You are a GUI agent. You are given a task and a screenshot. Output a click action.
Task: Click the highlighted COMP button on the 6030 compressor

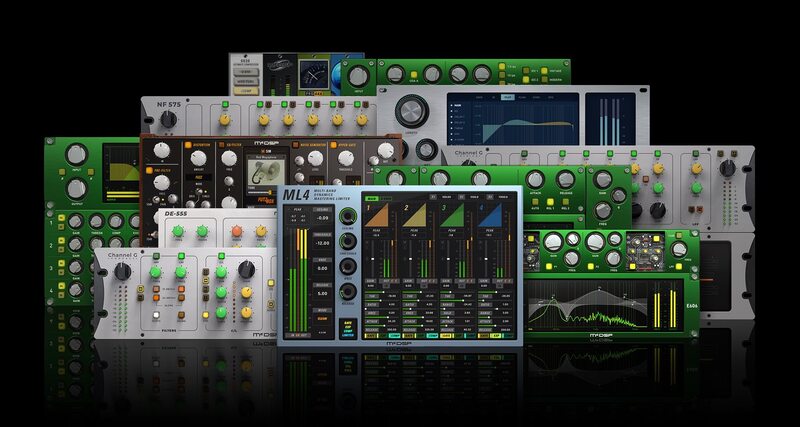point(246,91)
